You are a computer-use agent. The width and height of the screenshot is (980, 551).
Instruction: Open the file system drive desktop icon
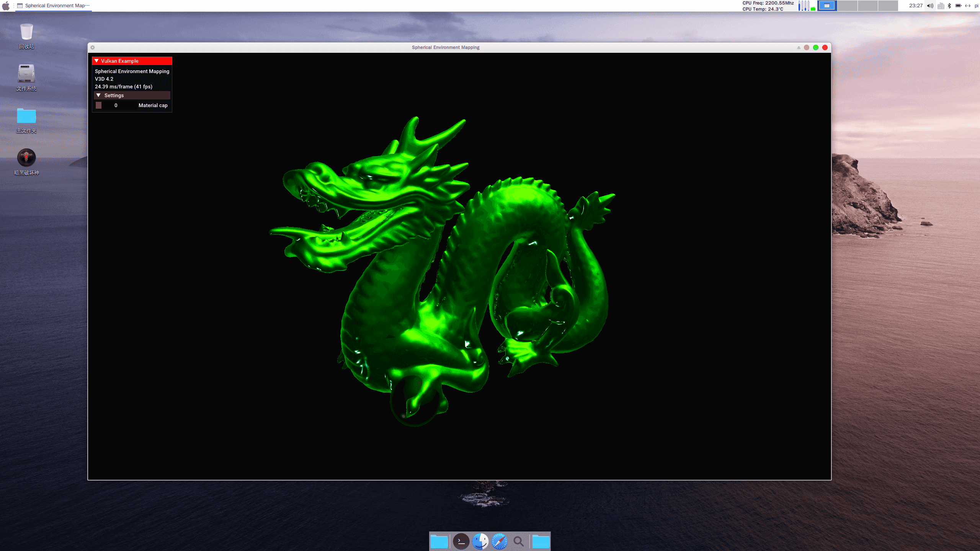26,74
